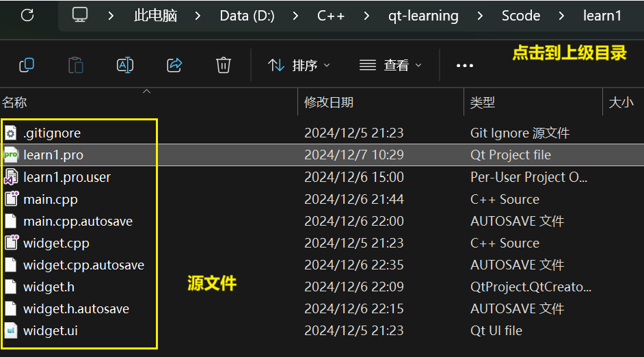Sort by 名称 column header
The image size is (644, 357).
coord(14,103)
